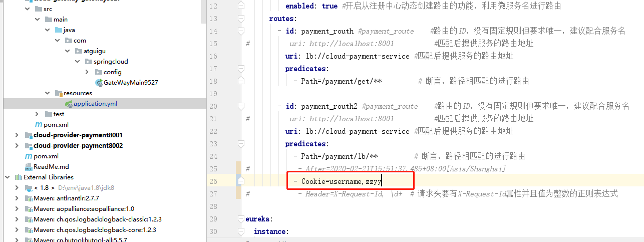The image size is (644, 242).
Task: Toggle code fold marker on line 17
Action: tap(241, 69)
